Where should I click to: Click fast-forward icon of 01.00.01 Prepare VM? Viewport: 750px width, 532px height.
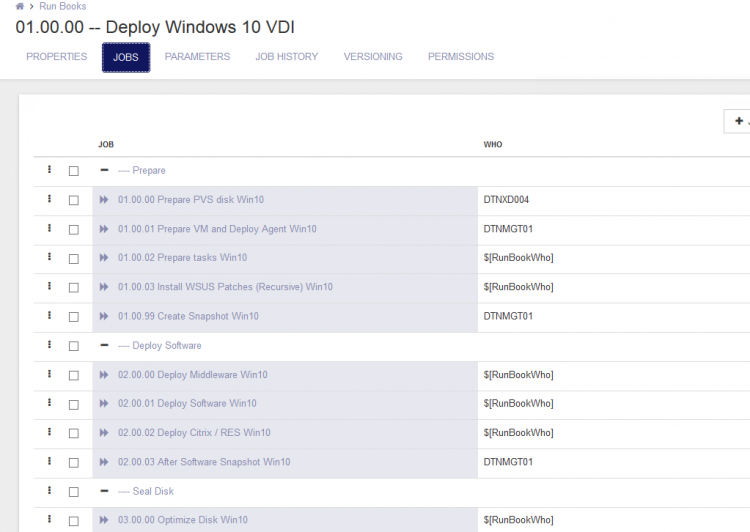104,229
